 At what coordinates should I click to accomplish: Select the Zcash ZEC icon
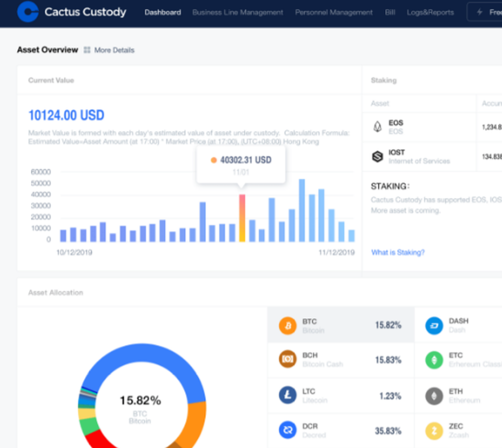434,431
